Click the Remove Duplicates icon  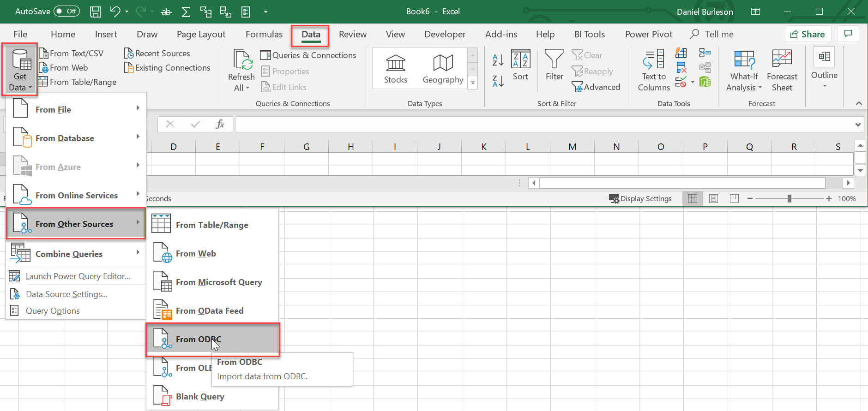click(681, 68)
